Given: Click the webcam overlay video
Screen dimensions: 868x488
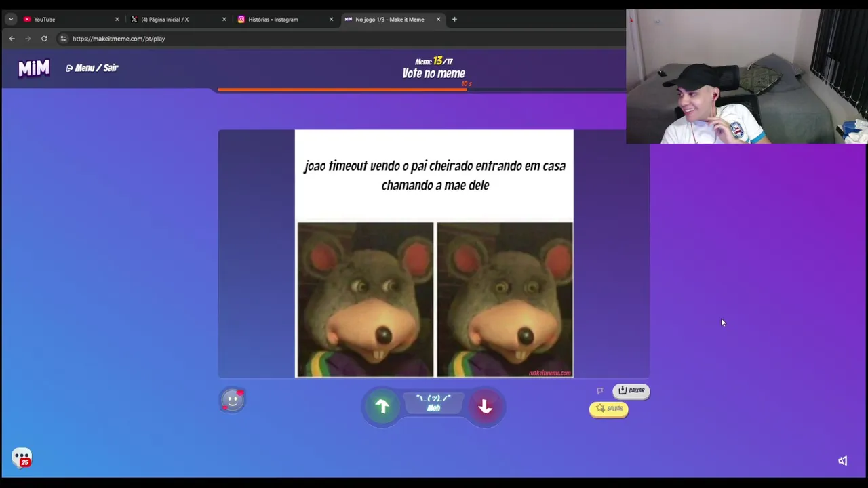Looking at the screenshot, I should [x=747, y=77].
